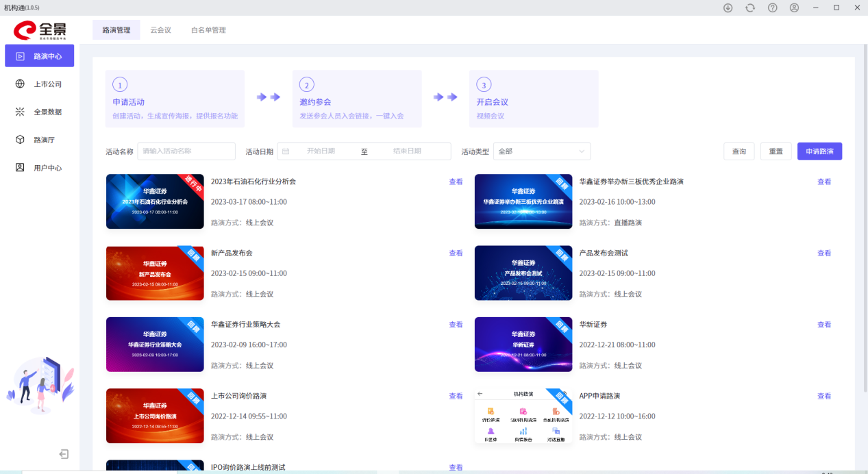Click 查看 for 华鑫证券行业策略大会
This screenshot has height=474, width=868.
coord(456,325)
